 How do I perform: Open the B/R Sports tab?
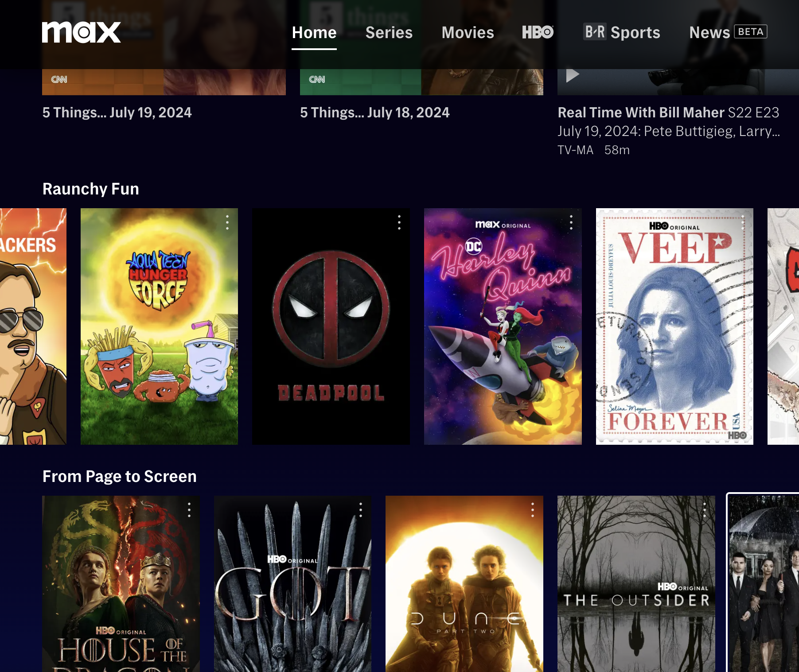621,32
